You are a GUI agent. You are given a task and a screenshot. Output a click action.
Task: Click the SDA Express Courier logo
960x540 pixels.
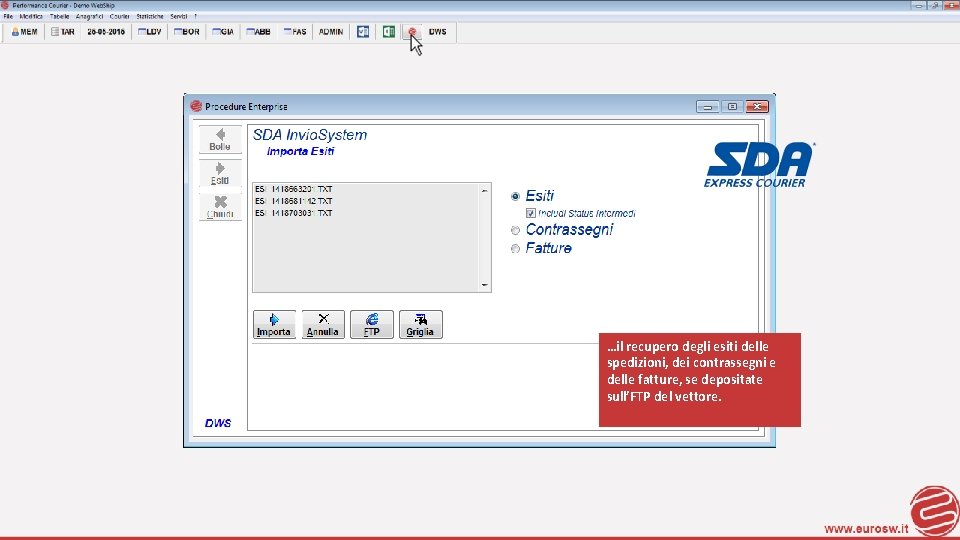(x=759, y=164)
